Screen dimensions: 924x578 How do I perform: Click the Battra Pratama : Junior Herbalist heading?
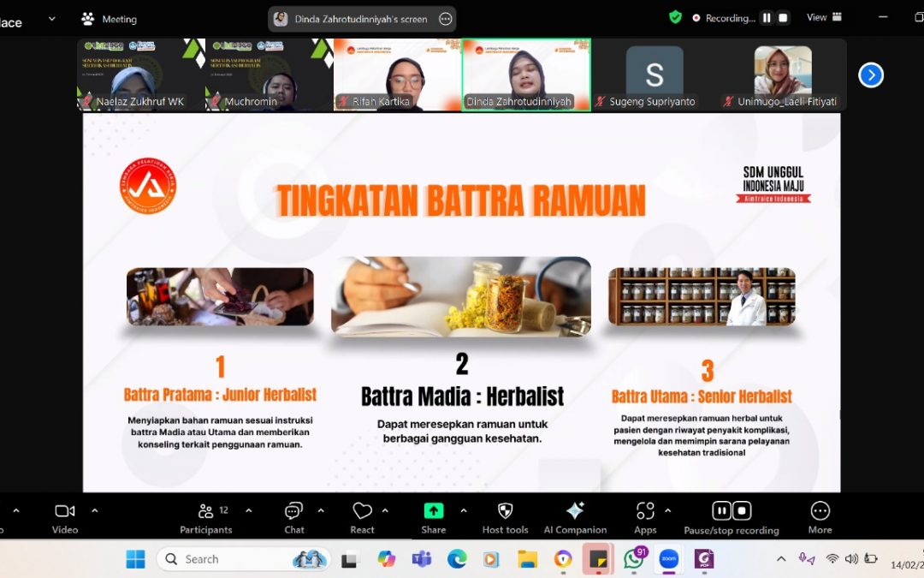click(220, 395)
